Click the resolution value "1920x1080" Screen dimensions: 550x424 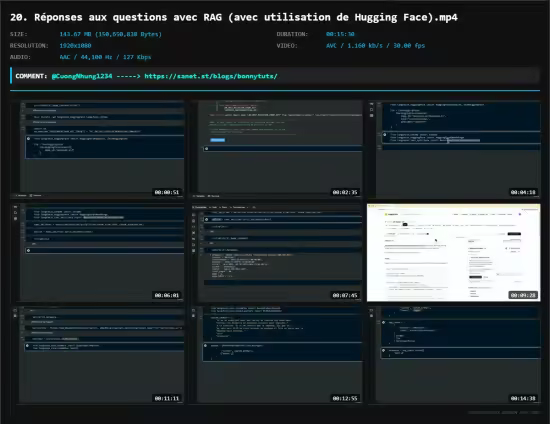[x=75, y=46]
